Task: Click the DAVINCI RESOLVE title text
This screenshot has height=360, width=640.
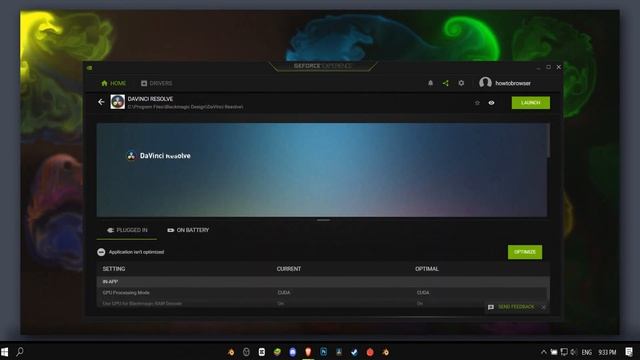Action: (150, 99)
